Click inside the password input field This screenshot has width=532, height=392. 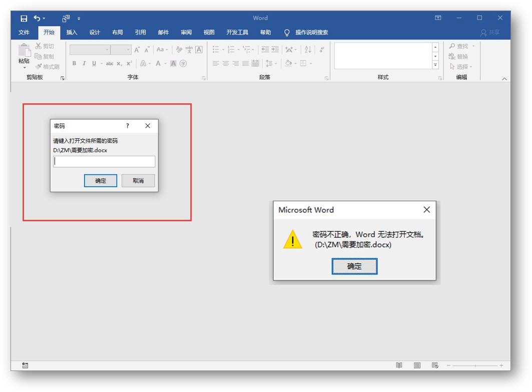pos(104,161)
